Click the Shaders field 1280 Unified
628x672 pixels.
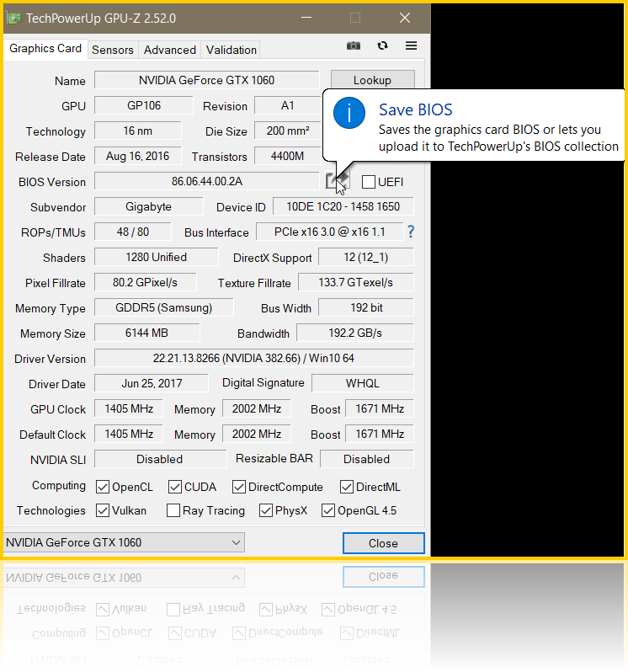pyautogui.click(x=156, y=257)
